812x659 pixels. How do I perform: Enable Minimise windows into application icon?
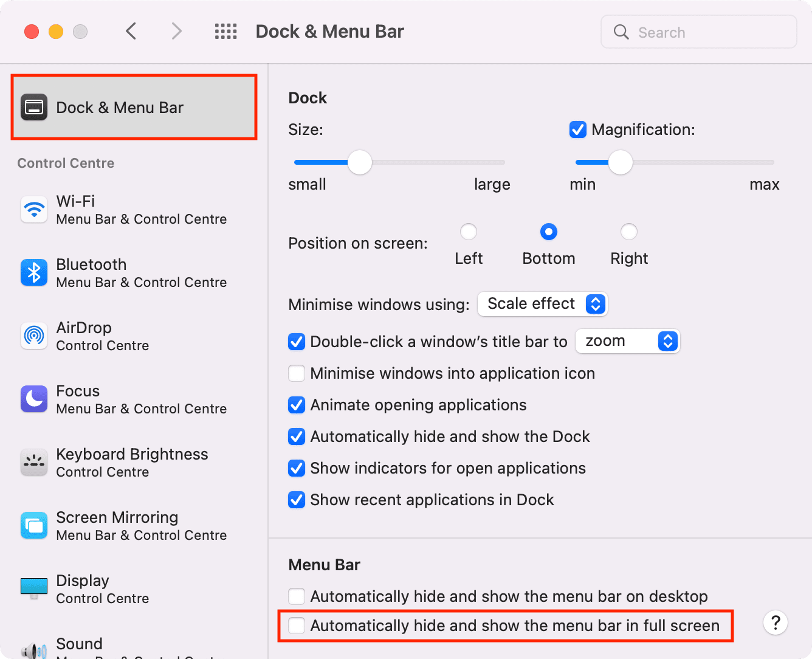coord(297,373)
